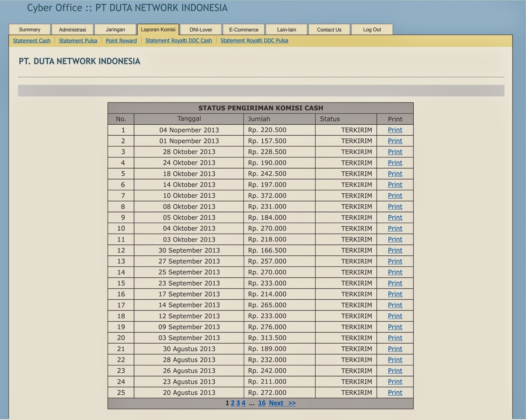Select the amount Rp. 313.500

pos(267,338)
